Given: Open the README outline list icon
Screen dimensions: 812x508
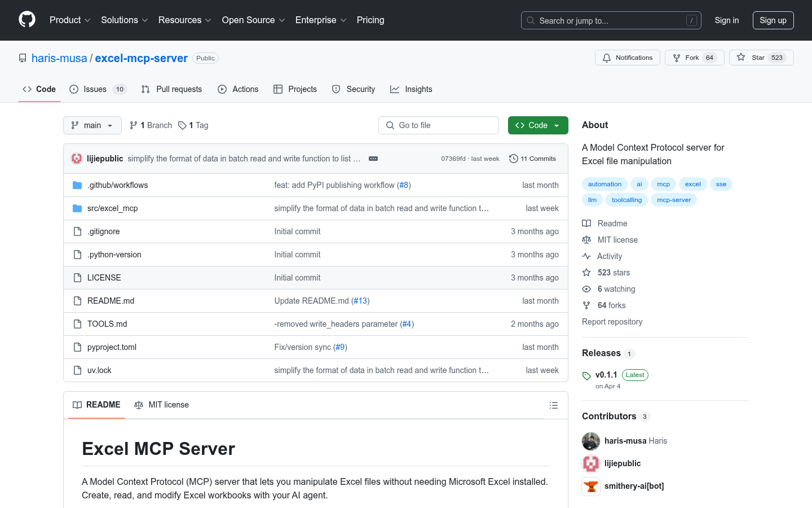Looking at the screenshot, I should click(x=554, y=405).
